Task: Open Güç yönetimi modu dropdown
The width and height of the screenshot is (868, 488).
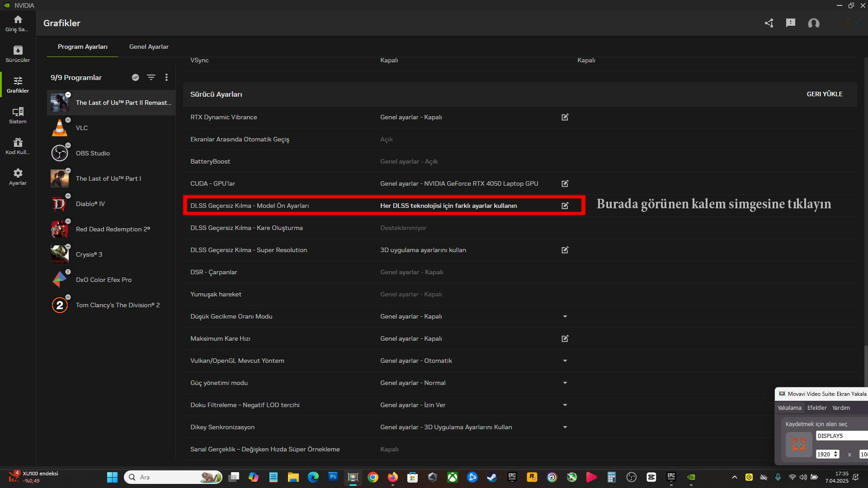Action: (565, 383)
